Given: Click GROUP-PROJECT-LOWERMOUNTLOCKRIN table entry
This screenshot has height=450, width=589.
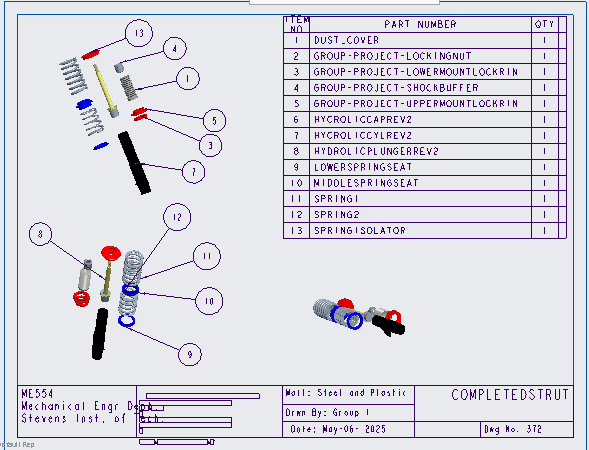Looking at the screenshot, I should click(420, 72).
